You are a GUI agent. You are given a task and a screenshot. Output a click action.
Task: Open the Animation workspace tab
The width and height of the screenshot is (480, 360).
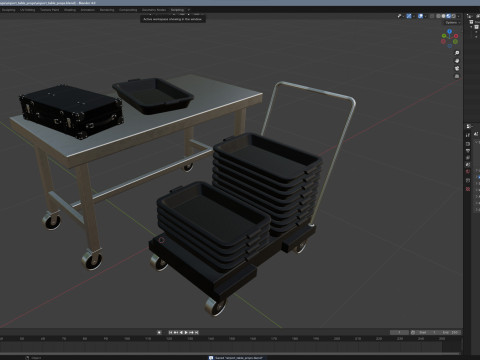[88, 10]
